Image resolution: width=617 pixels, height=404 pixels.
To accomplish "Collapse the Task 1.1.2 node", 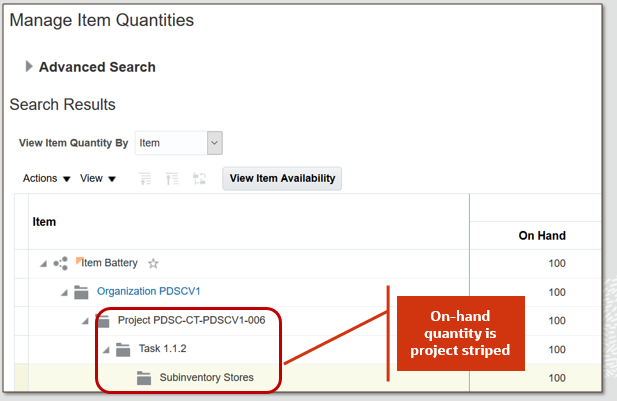I will pos(106,350).
